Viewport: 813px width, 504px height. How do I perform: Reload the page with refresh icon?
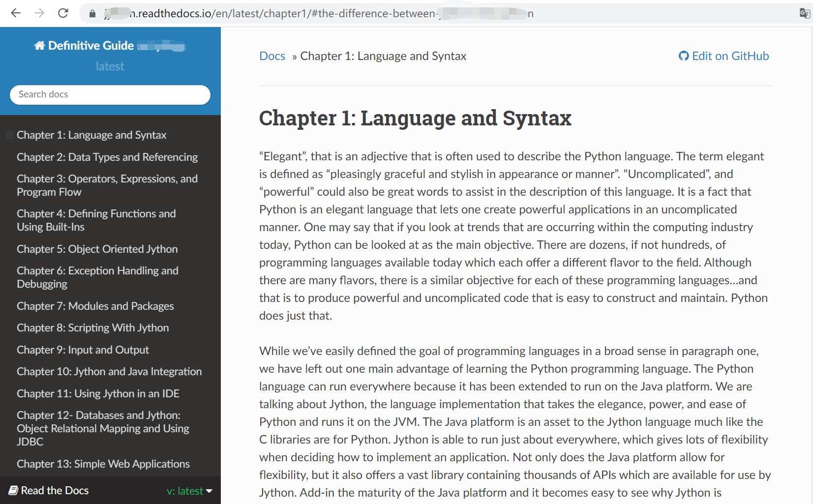pyautogui.click(x=63, y=13)
